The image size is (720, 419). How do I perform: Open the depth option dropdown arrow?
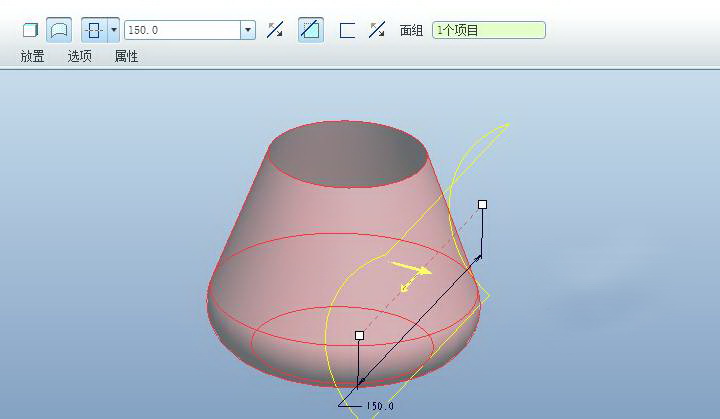coord(114,30)
